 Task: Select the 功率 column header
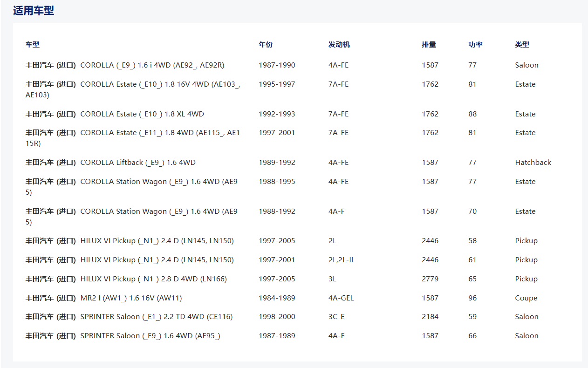point(475,45)
